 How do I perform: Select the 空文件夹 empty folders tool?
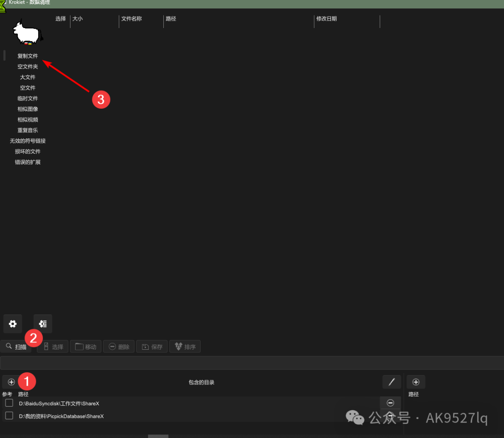pos(28,67)
